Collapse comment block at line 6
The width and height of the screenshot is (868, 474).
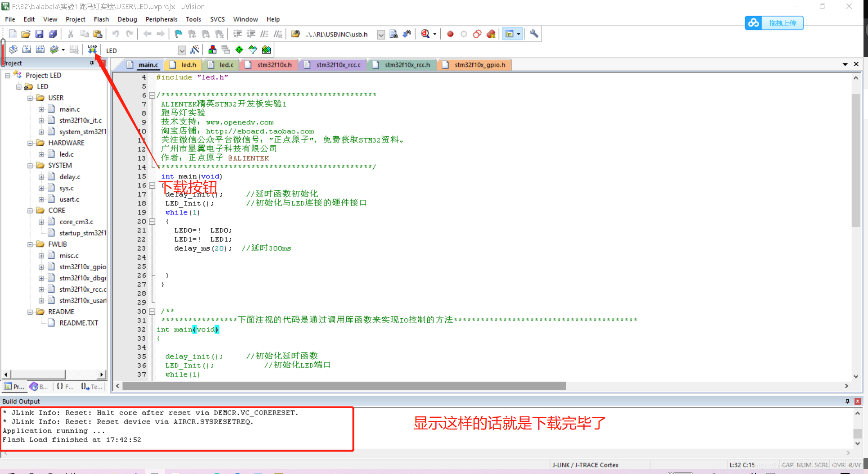point(152,95)
